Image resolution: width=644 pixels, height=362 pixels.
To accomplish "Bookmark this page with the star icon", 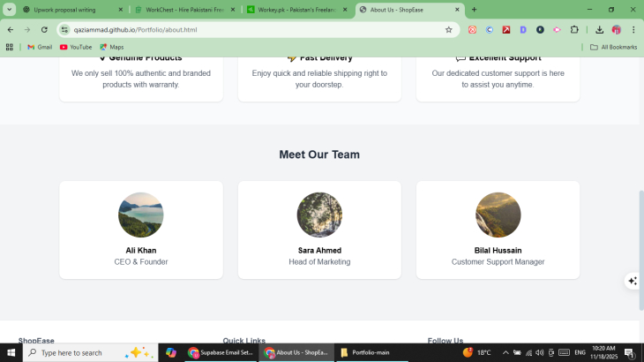I will click(x=448, y=29).
